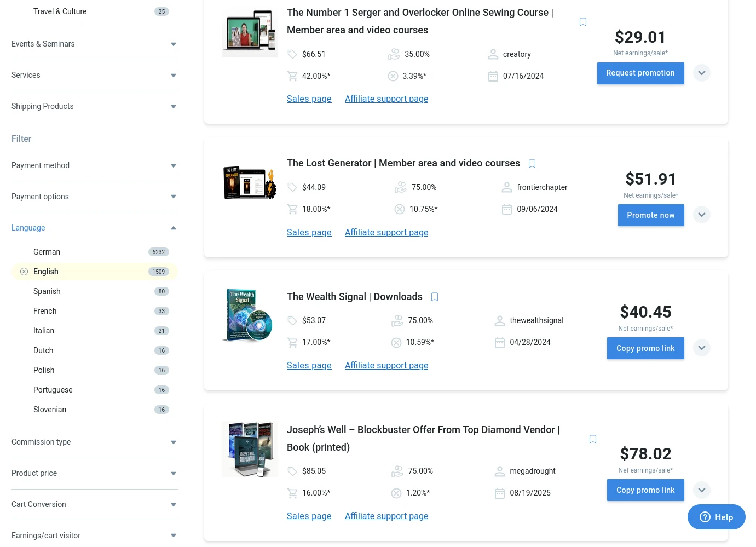The image size is (756, 547).
Task: Click the price tag icon next to $66.51
Action: pyautogui.click(x=292, y=54)
